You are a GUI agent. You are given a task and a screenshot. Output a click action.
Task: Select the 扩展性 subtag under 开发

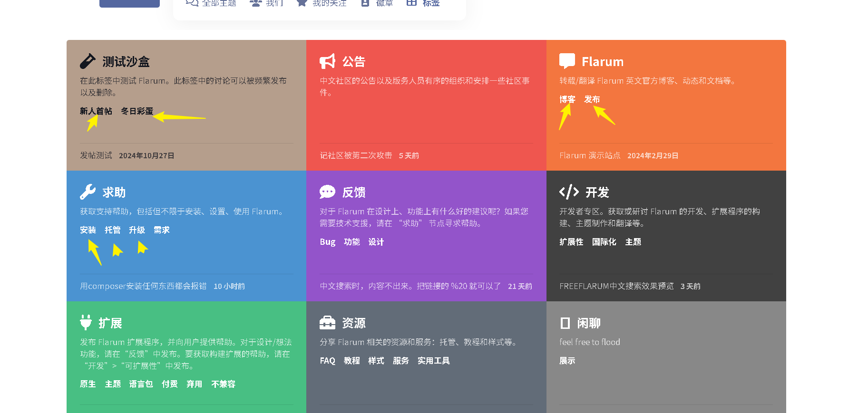(571, 242)
